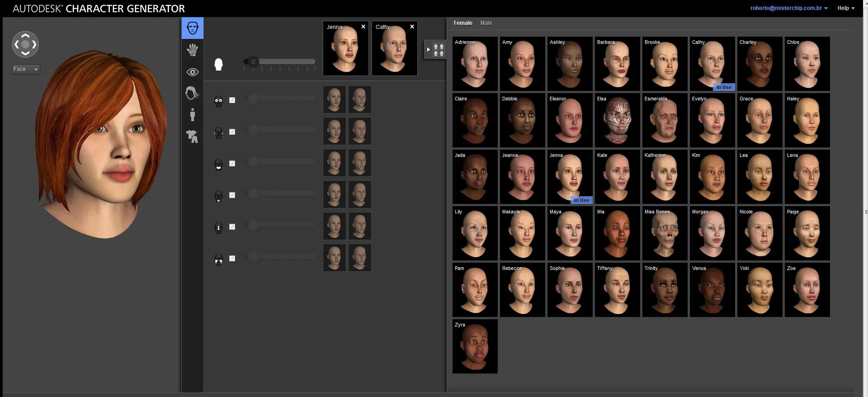
Task: Click the eyes region head icon
Action: tap(218, 101)
